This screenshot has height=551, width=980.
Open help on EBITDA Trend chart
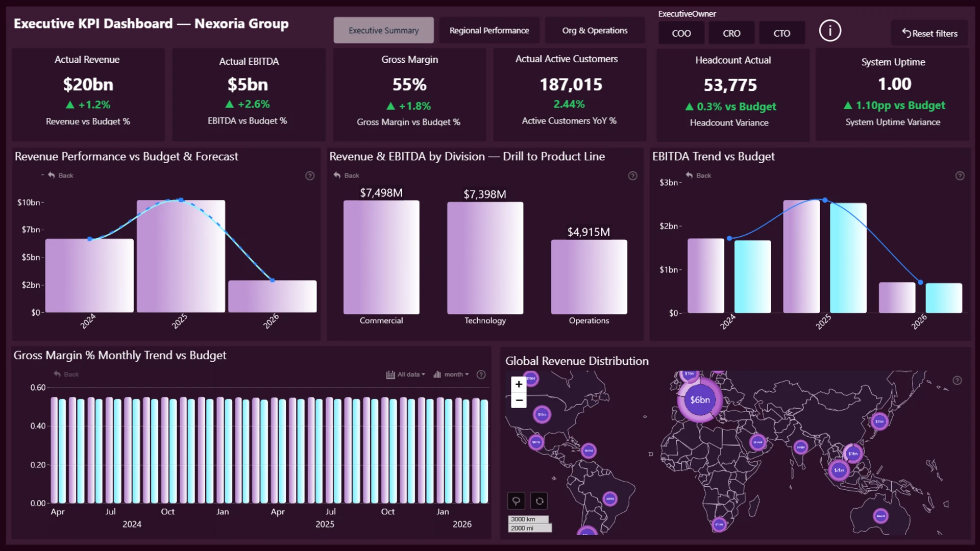(960, 176)
